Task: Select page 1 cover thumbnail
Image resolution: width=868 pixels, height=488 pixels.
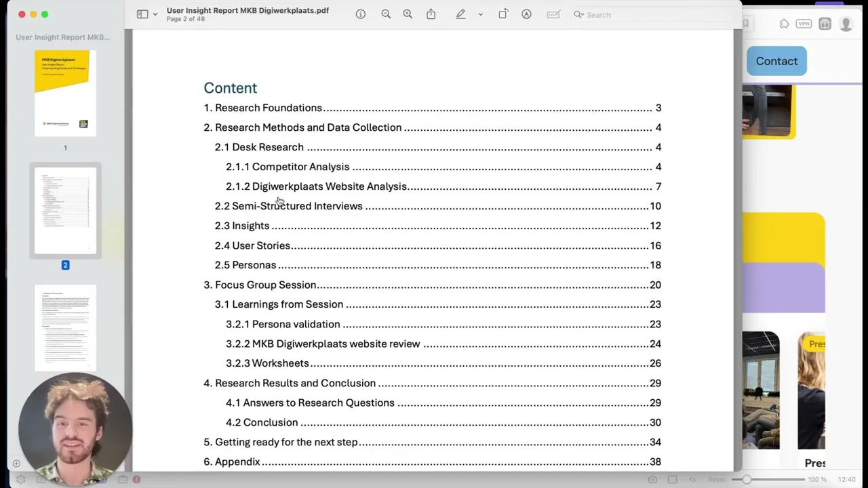Action: coord(65,94)
